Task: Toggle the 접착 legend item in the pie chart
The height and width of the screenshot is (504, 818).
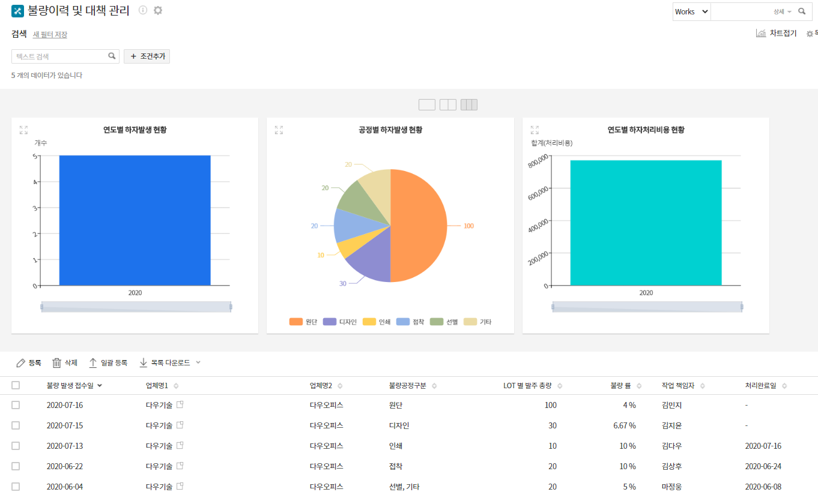Action: [410, 322]
